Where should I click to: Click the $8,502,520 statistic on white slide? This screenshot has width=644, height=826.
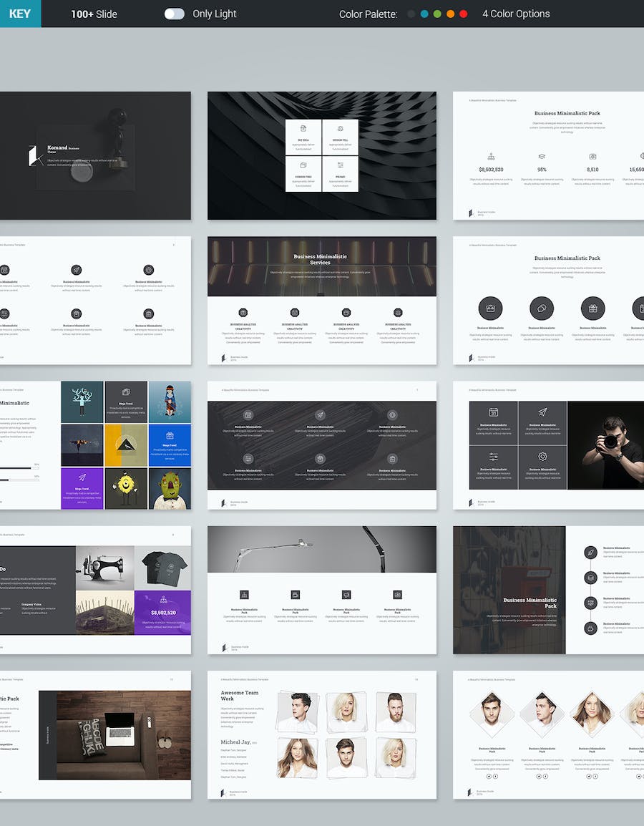(491, 170)
